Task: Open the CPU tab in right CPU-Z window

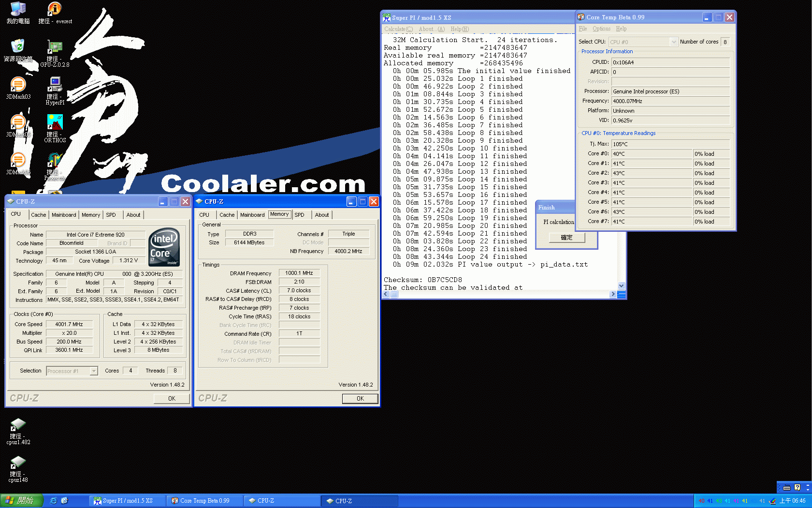Action: (204, 215)
